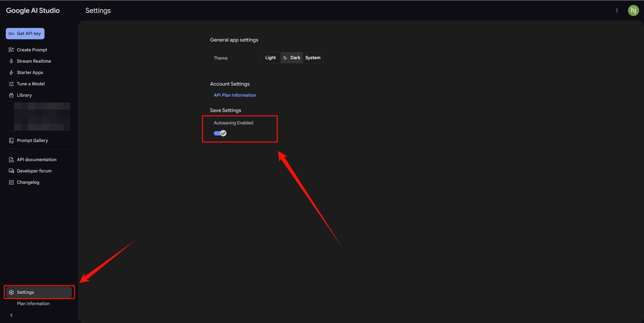
Task: Open Create Prompt via its sidebar icon
Action: 11,50
